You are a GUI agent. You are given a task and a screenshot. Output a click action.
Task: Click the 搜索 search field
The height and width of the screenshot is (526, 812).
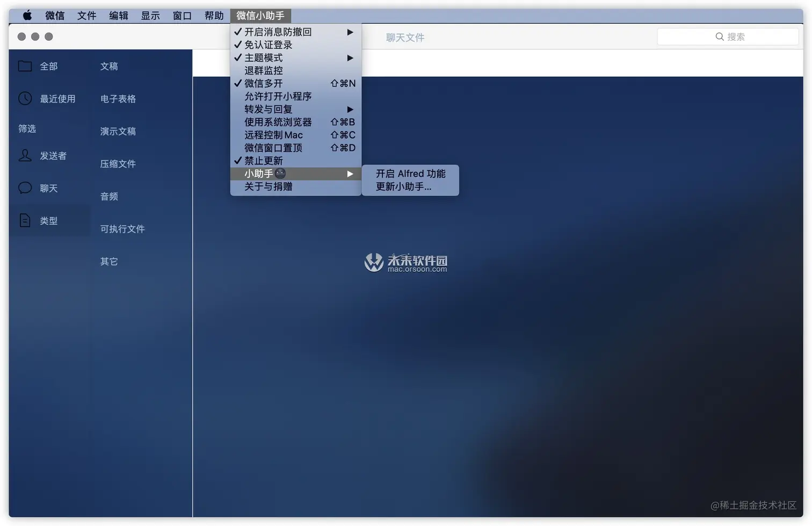[x=728, y=37]
